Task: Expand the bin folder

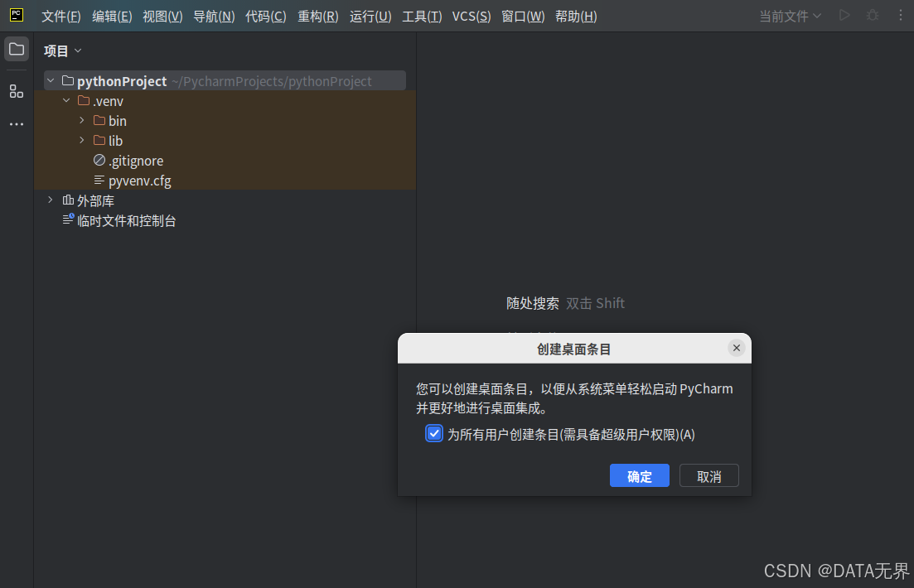Action: 82,120
